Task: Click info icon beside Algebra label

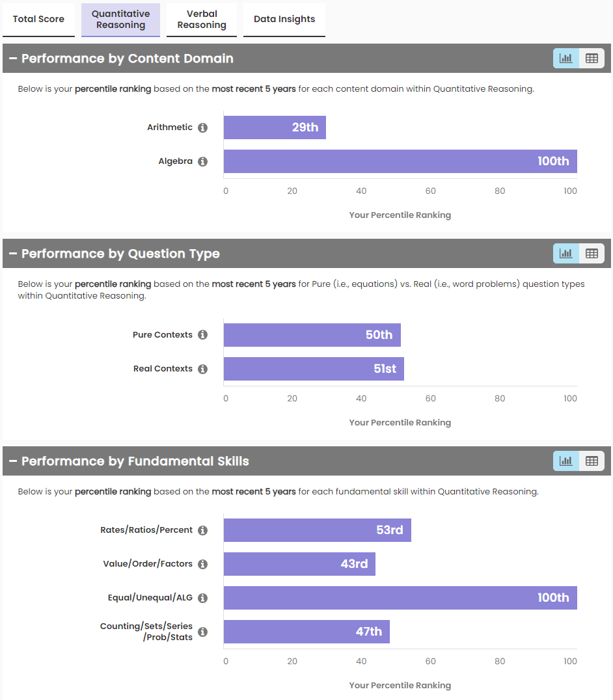Action: [x=203, y=161]
